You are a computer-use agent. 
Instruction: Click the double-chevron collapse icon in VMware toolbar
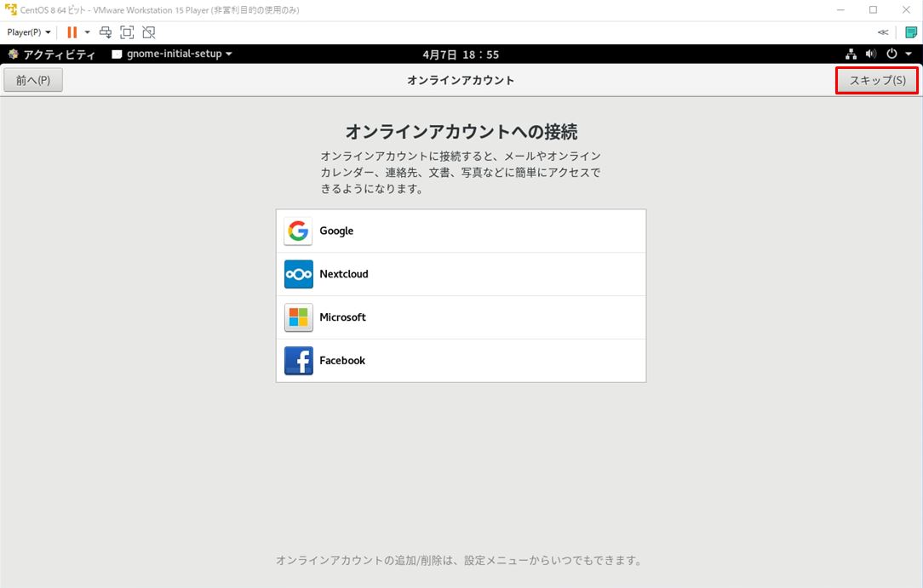(883, 32)
